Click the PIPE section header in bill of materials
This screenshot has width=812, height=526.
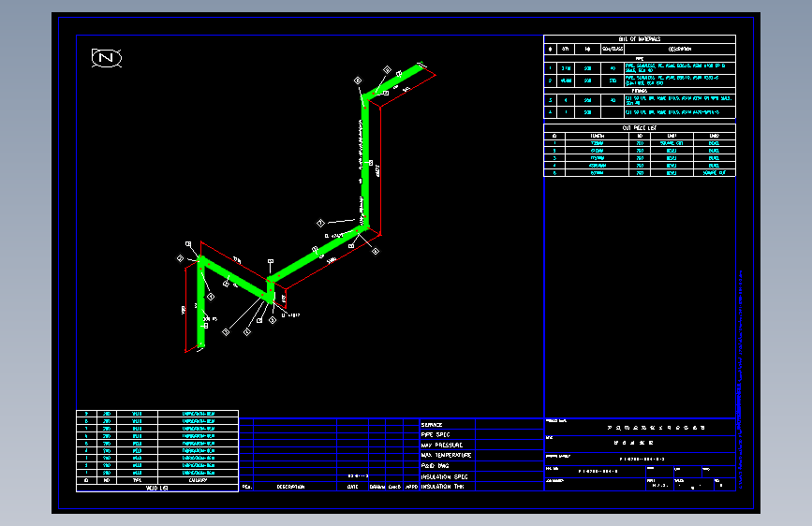point(640,59)
